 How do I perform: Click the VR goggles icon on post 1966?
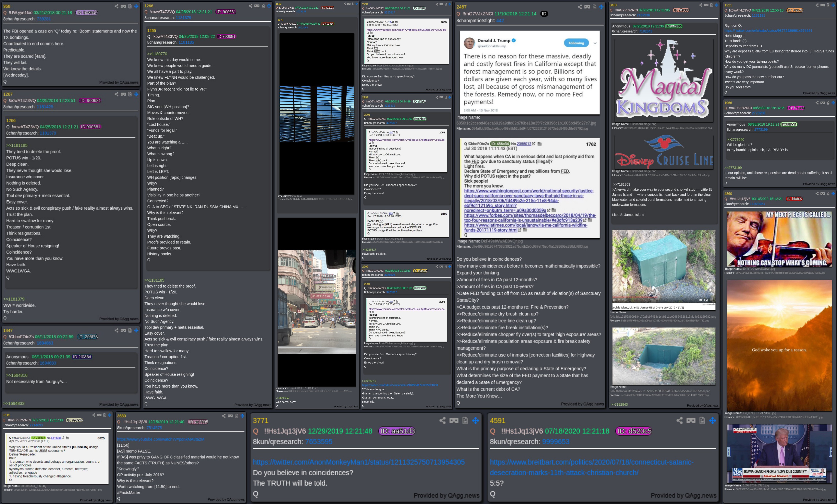[823, 103]
